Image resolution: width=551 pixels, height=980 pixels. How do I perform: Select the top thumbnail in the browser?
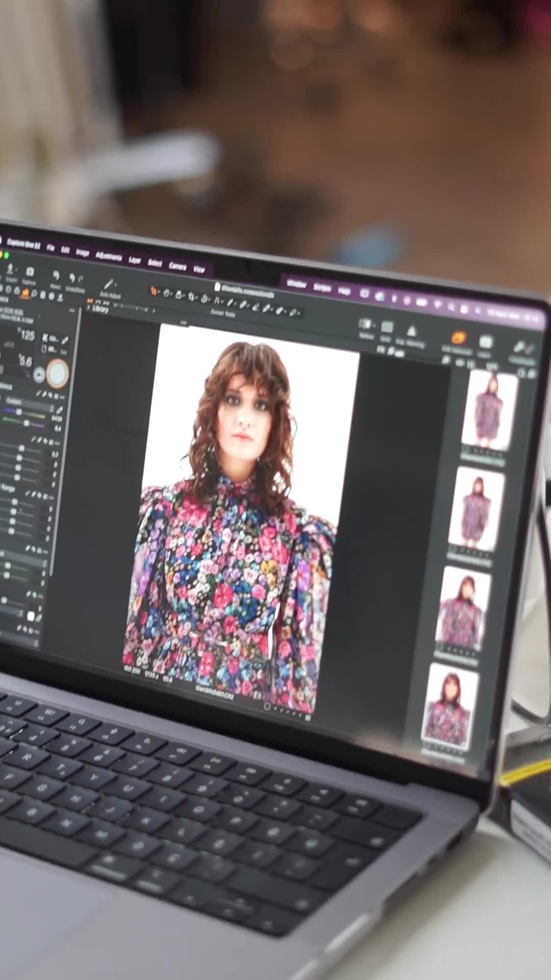point(488,409)
